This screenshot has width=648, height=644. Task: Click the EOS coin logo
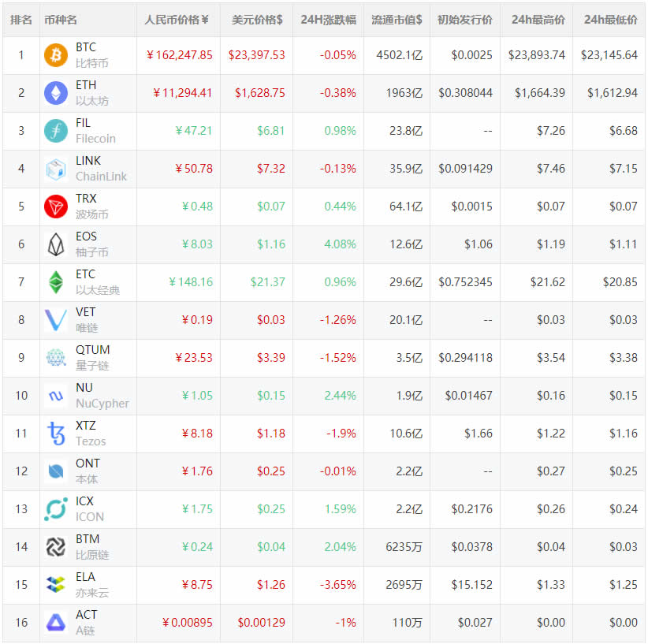56,244
